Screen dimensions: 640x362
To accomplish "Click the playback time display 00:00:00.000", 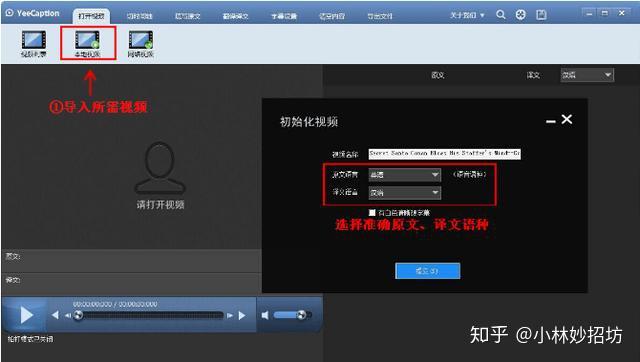I will 115,304.
